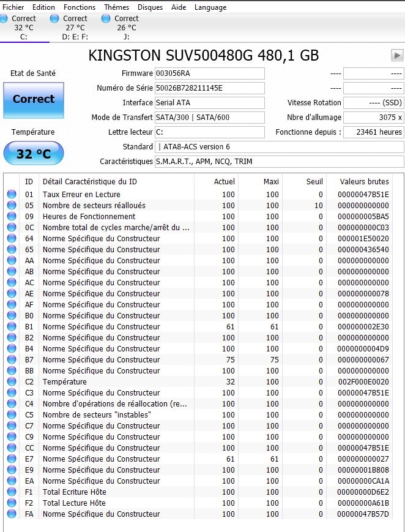The width and height of the screenshot is (405, 532).
Task: Click status orb beside Température attribute row
Action: pos(12,382)
